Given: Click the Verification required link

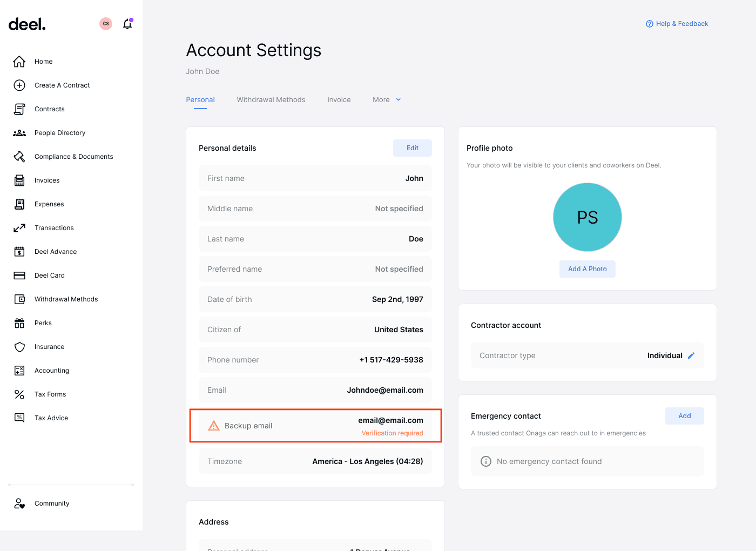Looking at the screenshot, I should [x=392, y=433].
